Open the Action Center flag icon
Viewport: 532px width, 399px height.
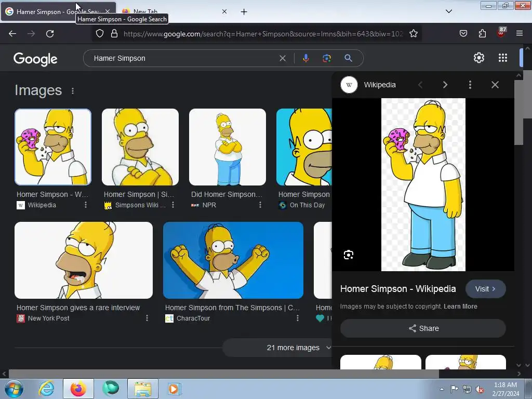point(454,389)
